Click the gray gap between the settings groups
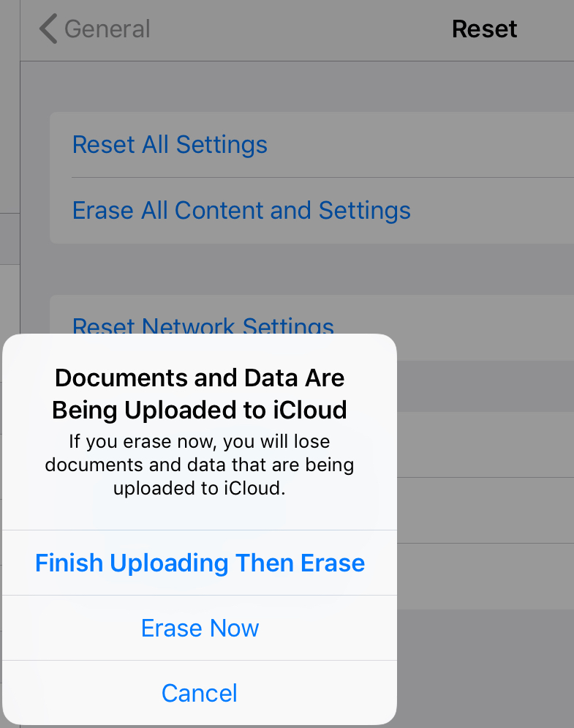Viewport: 574px width, 728px height. 311,269
